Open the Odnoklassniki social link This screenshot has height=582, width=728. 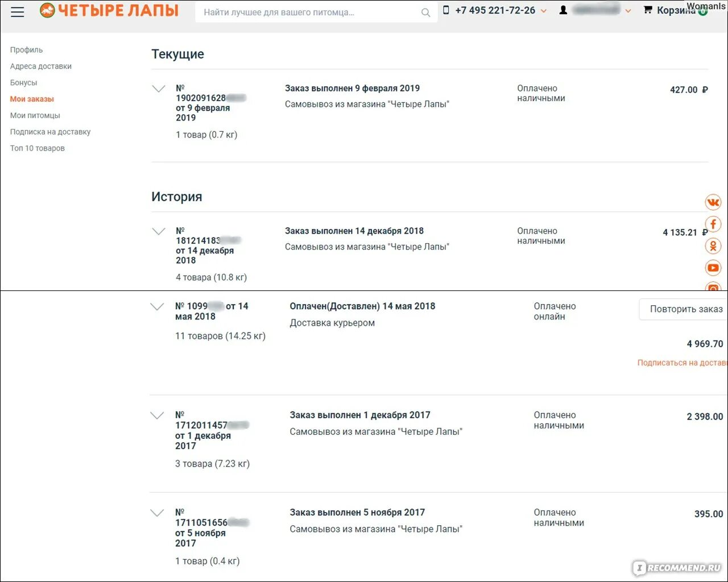(x=713, y=246)
